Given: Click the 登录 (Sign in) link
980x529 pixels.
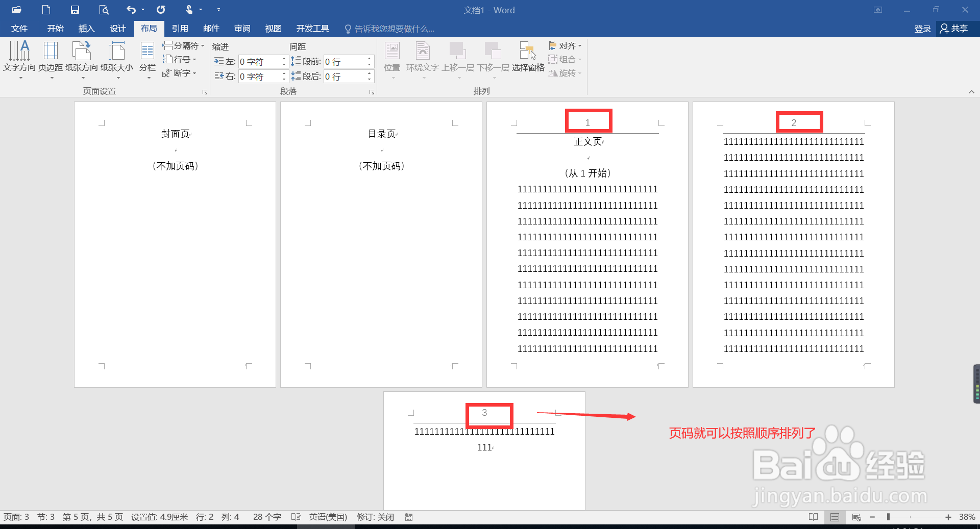Looking at the screenshot, I should tap(922, 28).
